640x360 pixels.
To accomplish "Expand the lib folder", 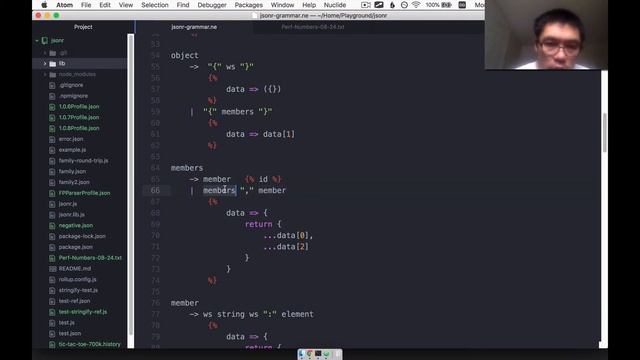I will coord(45,64).
